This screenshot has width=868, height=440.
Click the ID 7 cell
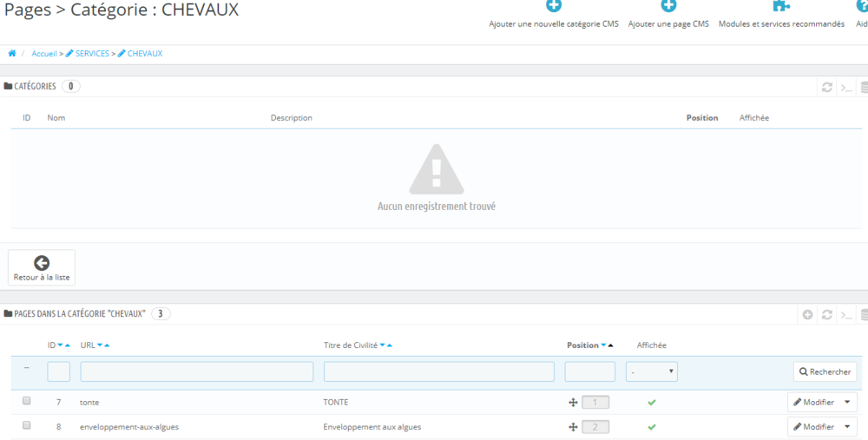(59, 403)
